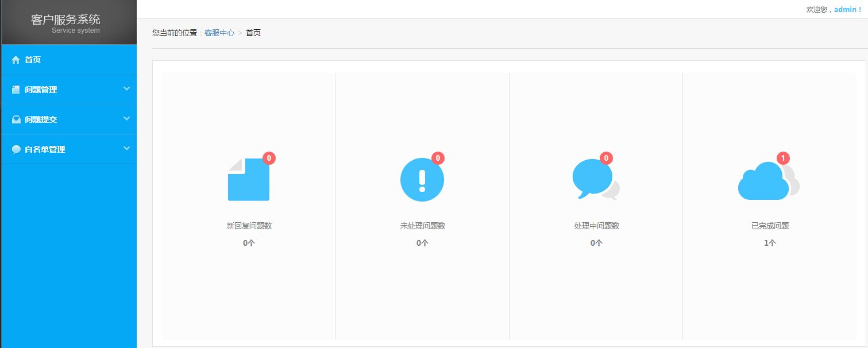Image resolution: width=868 pixels, height=348 pixels.
Task: Click the home icon in the sidebar
Action: (16, 60)
